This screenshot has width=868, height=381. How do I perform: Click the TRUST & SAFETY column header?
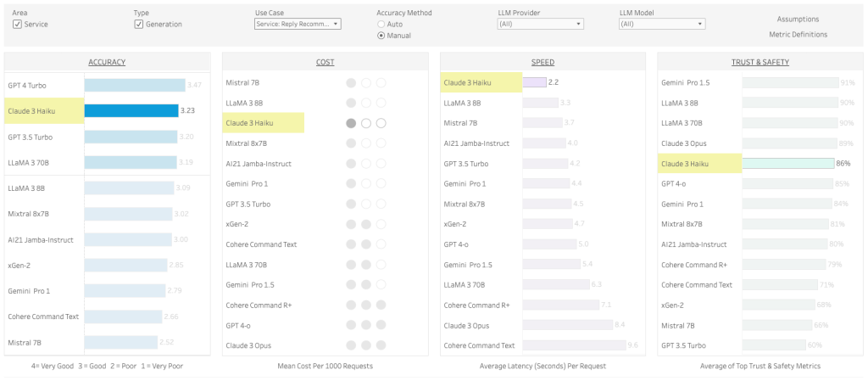tap(760, 63)
